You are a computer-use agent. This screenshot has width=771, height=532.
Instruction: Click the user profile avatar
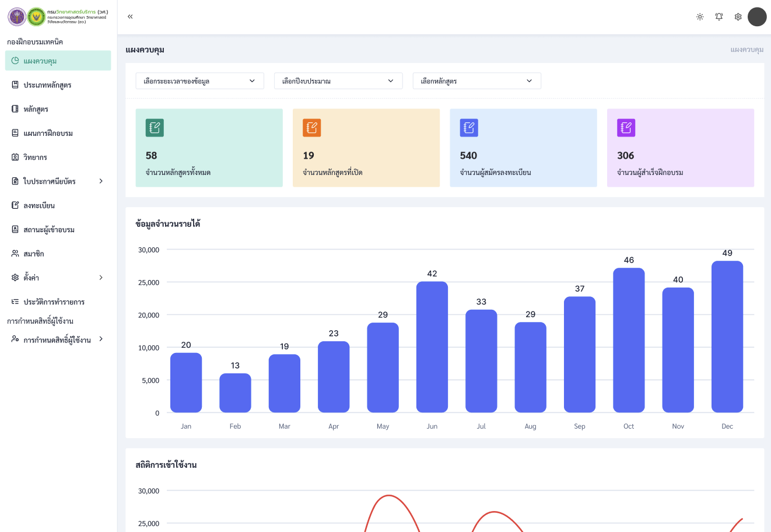(x=757, y=17)
